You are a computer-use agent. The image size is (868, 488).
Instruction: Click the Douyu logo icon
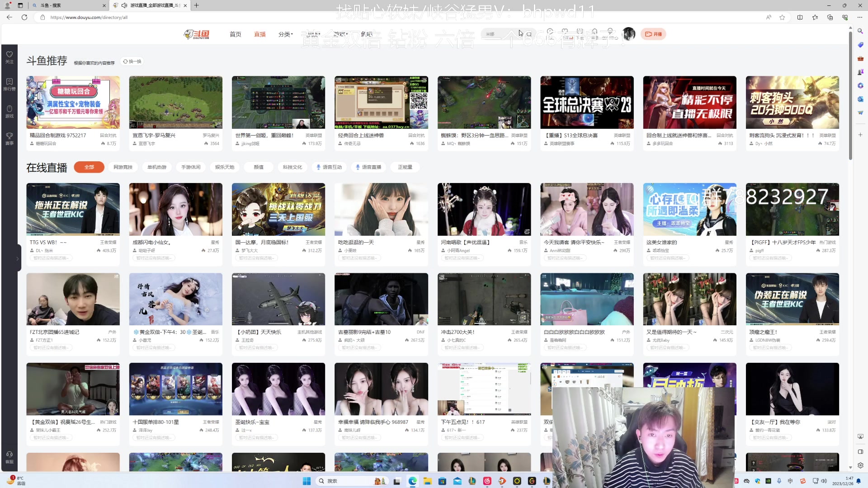(x=197, y=34)
